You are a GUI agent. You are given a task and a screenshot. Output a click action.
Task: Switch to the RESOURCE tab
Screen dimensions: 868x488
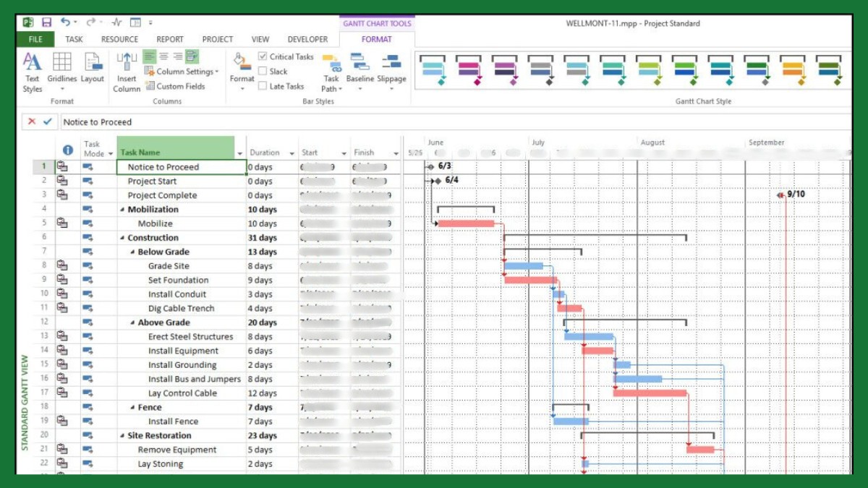point(119,39)
